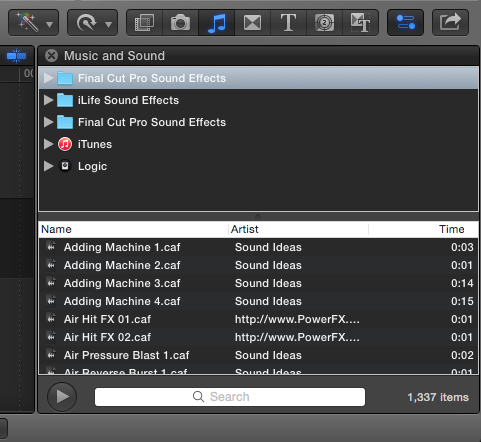Click audio file icon beside Air Hit FX 01.caf
481x442 pixels.
coord(51,319)
